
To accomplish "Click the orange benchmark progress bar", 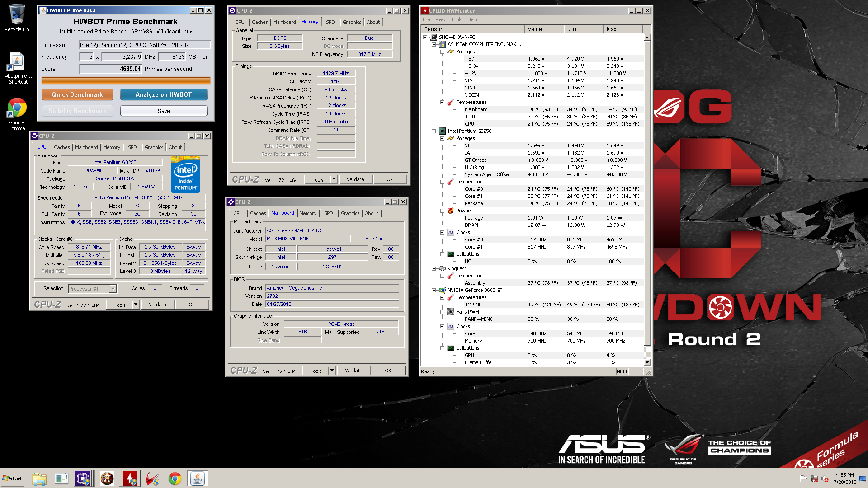I will (x=126, y=81).
